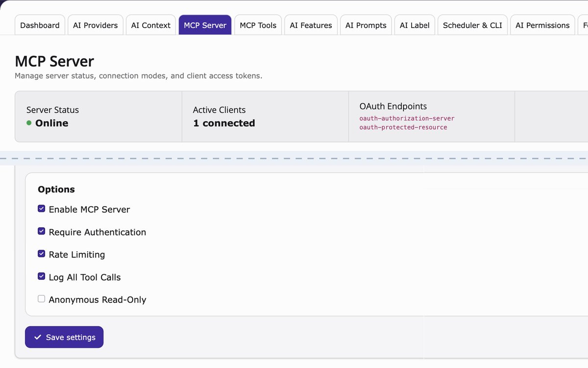Toggle the Require Authentication checkbox
This screenshot has width=588, height=368.
[42, 231]
